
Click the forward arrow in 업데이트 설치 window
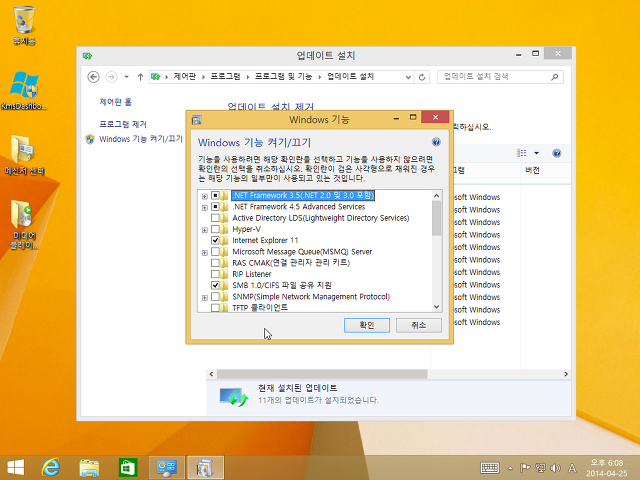click(x=111, y=77)
